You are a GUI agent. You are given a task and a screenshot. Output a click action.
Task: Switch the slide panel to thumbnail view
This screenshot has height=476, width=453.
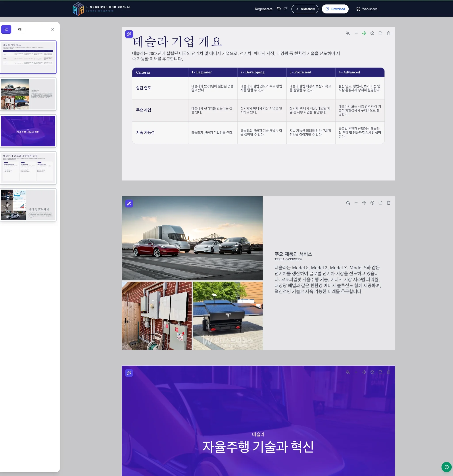coord(6,29)
